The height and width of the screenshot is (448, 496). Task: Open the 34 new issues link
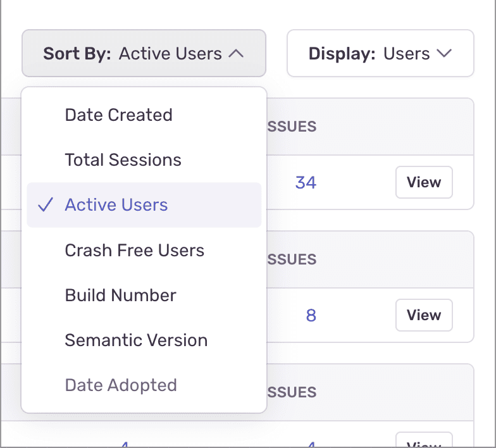coord(306,183)
